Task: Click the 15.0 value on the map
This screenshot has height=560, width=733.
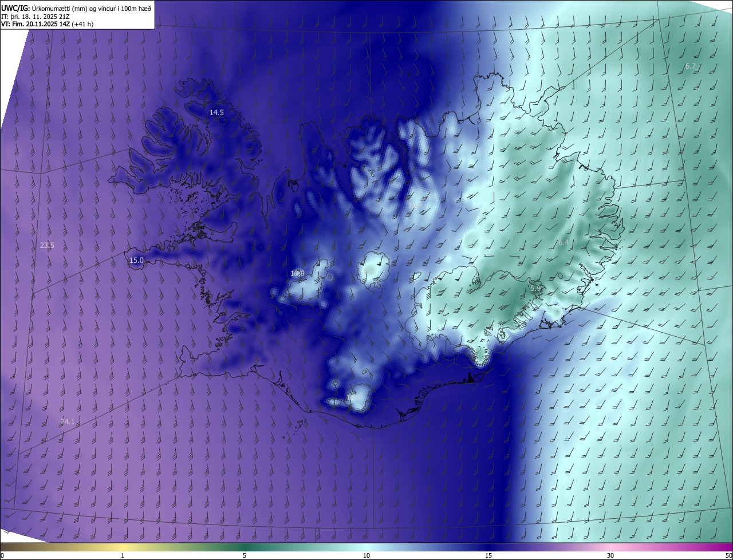Action: 136,261
